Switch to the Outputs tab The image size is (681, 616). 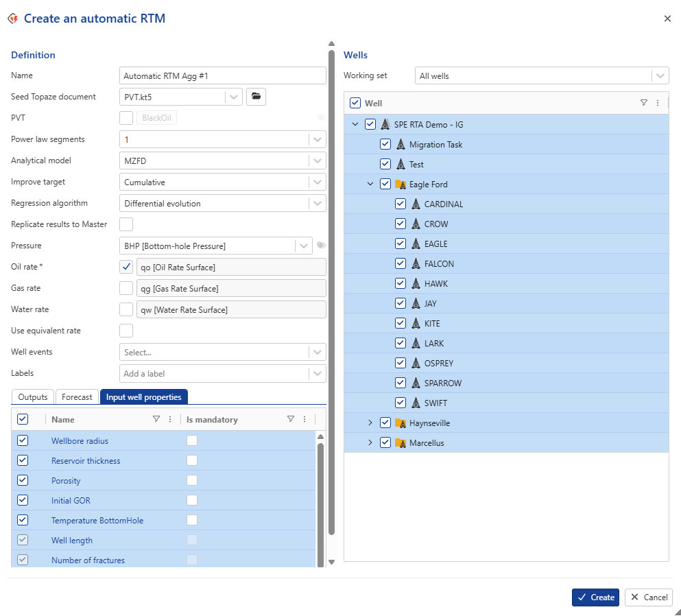[x=33, y=397]
